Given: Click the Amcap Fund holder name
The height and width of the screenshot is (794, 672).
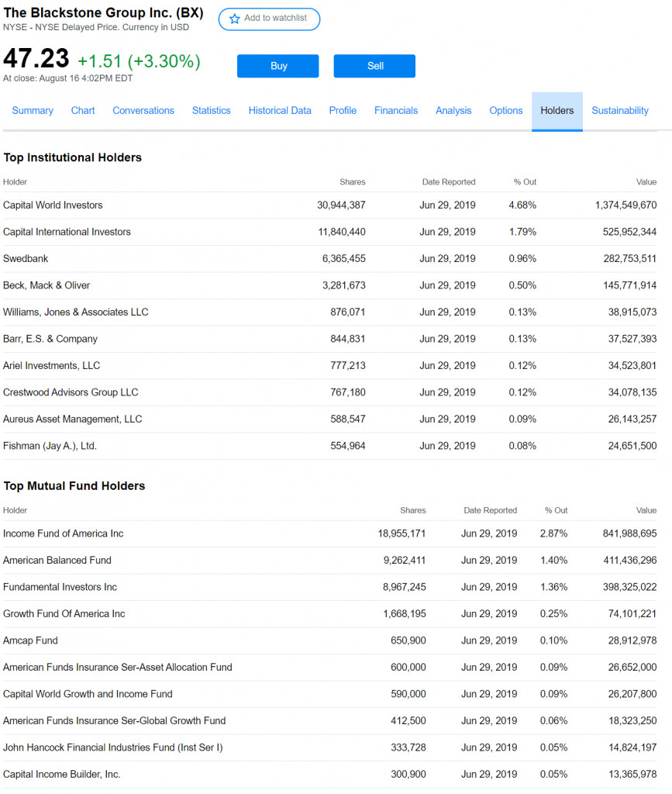Looking at the screenshot, I should pyautogui.click(x=30, y=640).
